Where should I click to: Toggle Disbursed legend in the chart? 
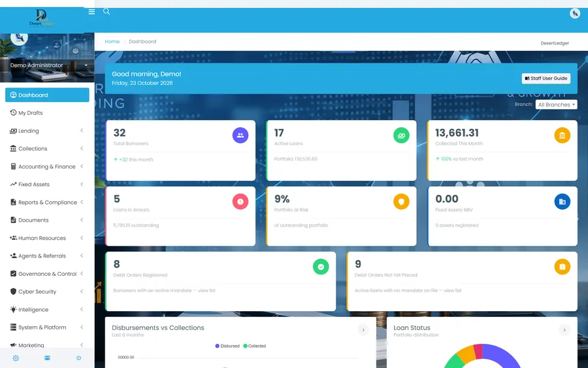227,346
